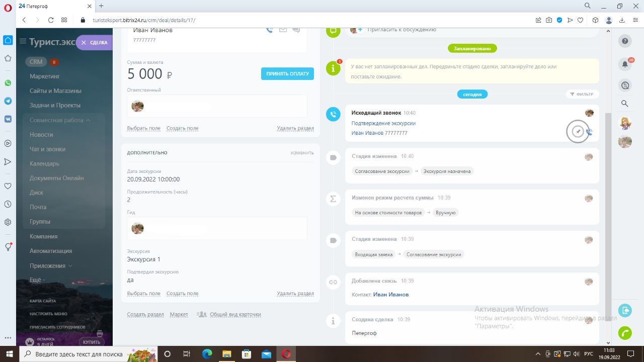644x362 pixels.
Task: Open Подтверждение экскурсии call link
Action: pyautogui.click(x=383, y=123)
